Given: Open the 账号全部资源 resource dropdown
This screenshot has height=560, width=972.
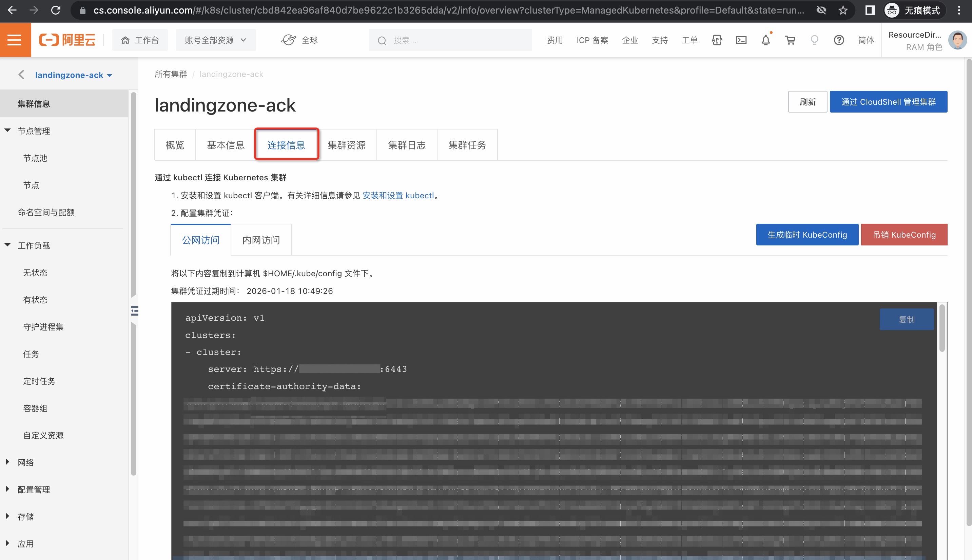Looking at the screenshot, I should click(x=216, y=40).
